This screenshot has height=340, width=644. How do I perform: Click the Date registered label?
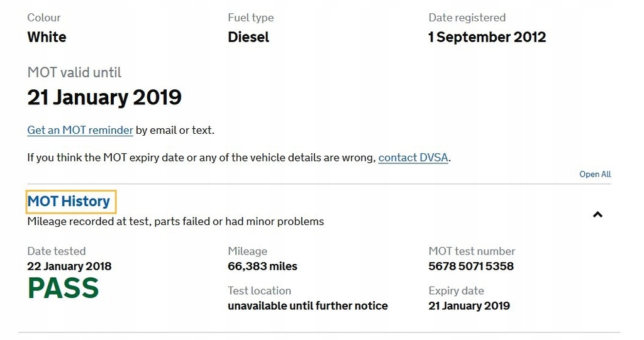[x=467, y=18]
